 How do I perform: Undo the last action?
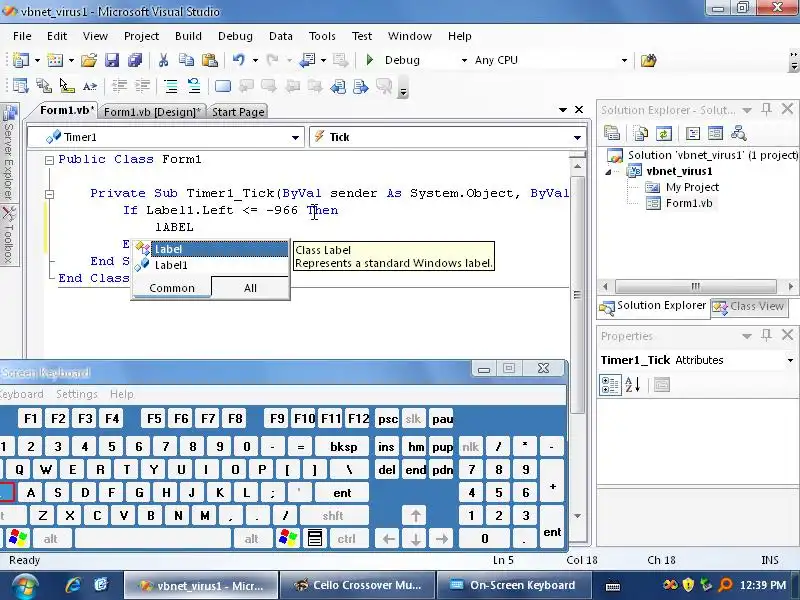click(238, 60)
